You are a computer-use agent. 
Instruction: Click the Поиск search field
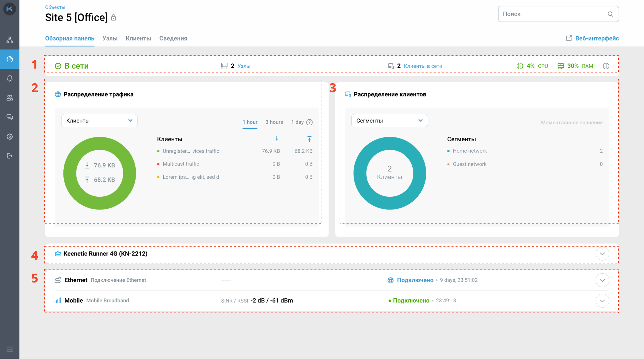coord(553,14)
